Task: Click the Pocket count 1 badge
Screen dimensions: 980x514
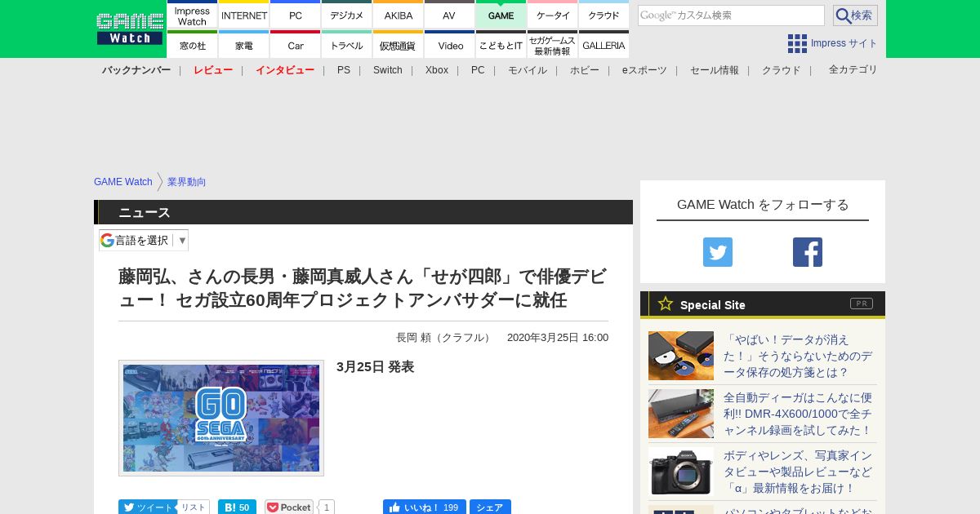Action: 327,507
